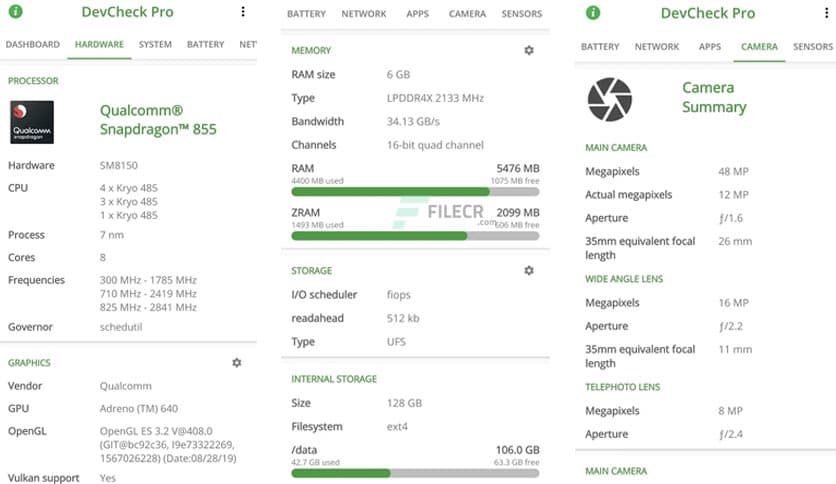
Task: Tap the '48 MP' main camera value
Action: click(x=733, y=172)
